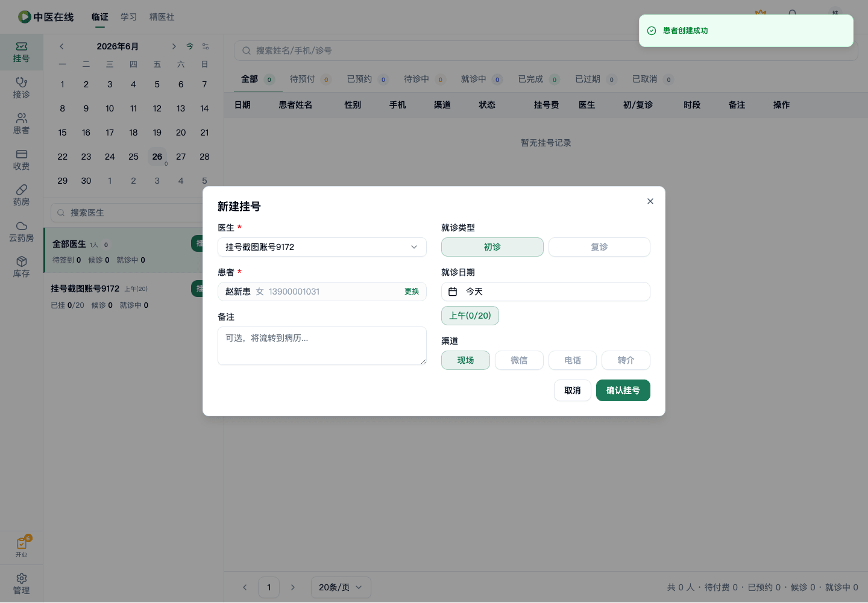868x603 pixels.
Task: Switch to the 临证 top tab
Action: [100, 17]
